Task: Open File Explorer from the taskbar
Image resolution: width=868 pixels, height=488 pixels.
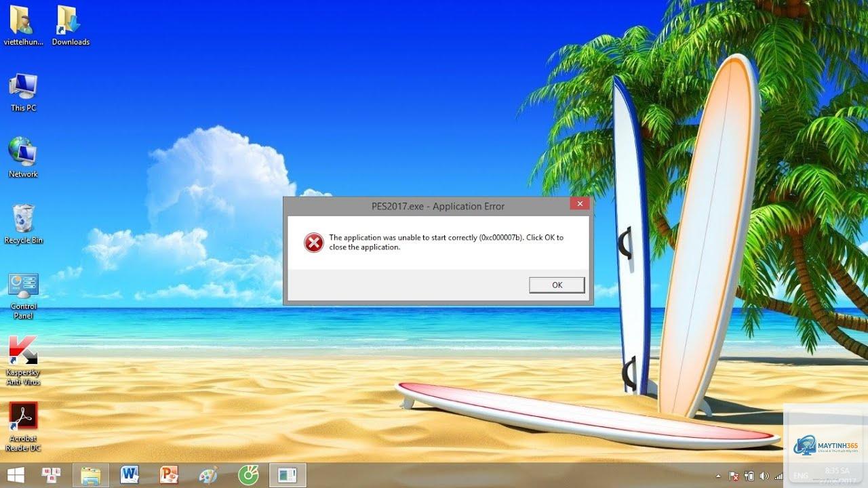Action: point(90,475)
